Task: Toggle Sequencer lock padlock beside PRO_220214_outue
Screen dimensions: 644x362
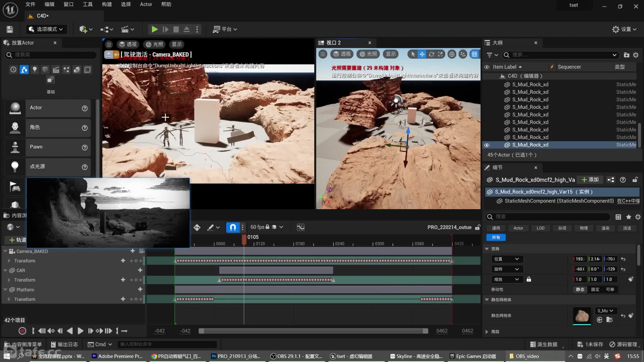Action: [x=478, y=227]
